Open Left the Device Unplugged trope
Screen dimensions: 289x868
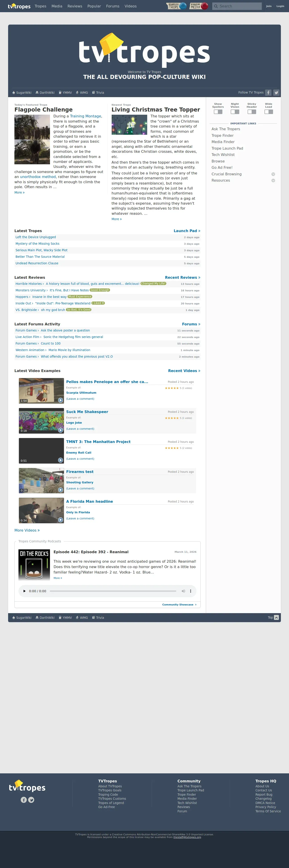point(36,237)
